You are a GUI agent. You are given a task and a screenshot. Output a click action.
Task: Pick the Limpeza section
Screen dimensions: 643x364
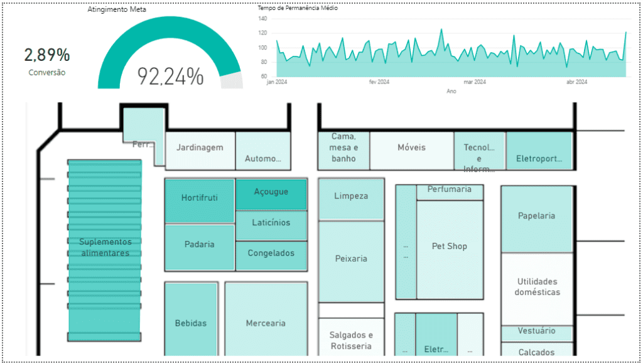[351, 199]
